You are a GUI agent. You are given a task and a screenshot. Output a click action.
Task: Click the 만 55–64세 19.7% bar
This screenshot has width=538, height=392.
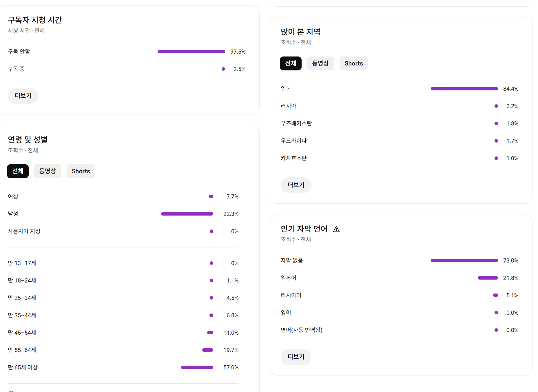click(208, 350)
